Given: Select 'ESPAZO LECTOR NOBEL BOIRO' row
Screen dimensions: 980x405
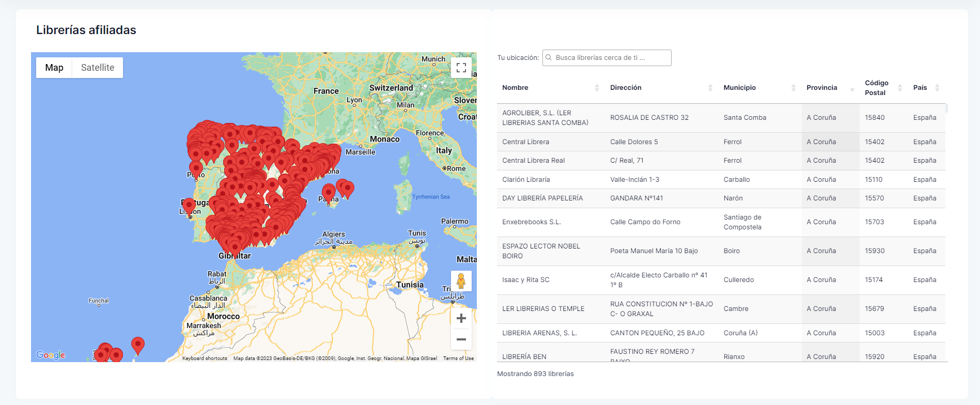Looking at the screenshot, I should pyautogui.click(x=721, y=251).
